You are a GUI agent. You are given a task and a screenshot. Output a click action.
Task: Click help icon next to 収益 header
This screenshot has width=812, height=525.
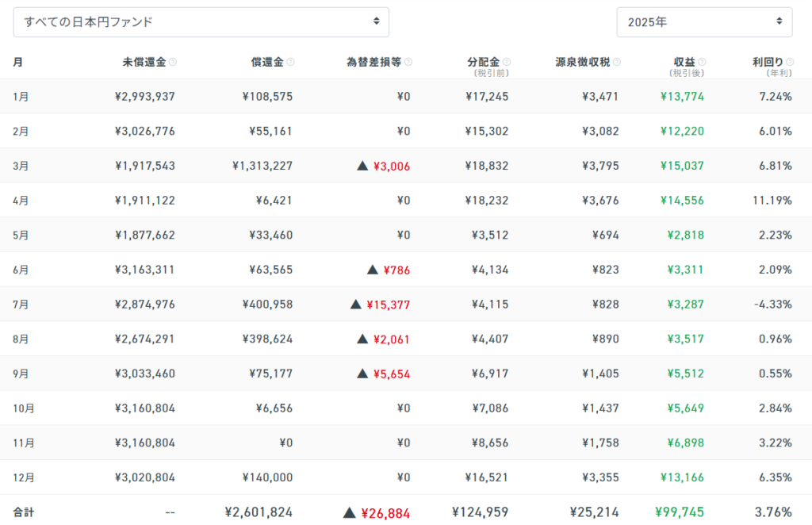[702, 62]
